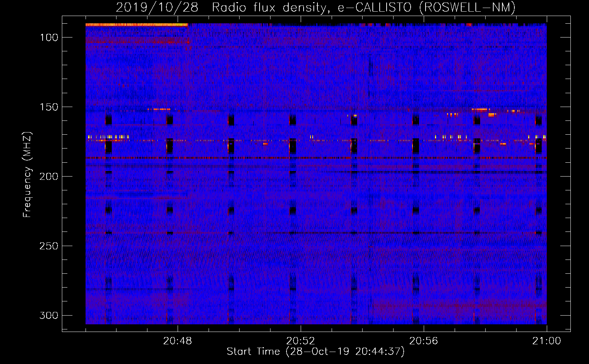Viewport: 589px width, 364px height.
Task: Click the 20:56 time tick label
Action: coord(424,341)
